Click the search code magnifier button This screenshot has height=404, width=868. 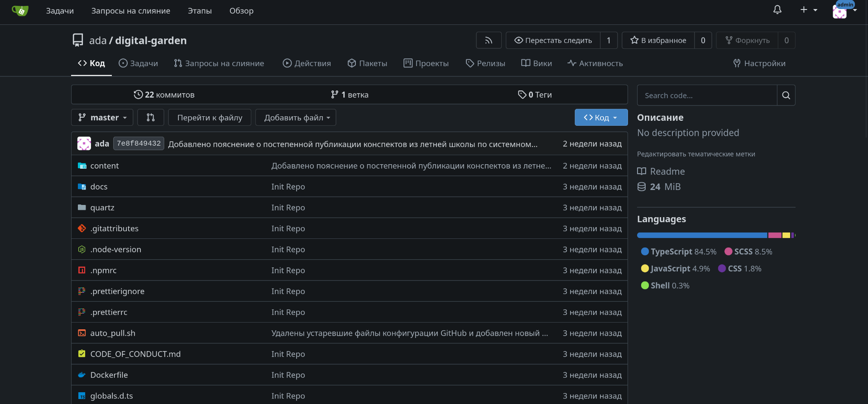point(786,95)
